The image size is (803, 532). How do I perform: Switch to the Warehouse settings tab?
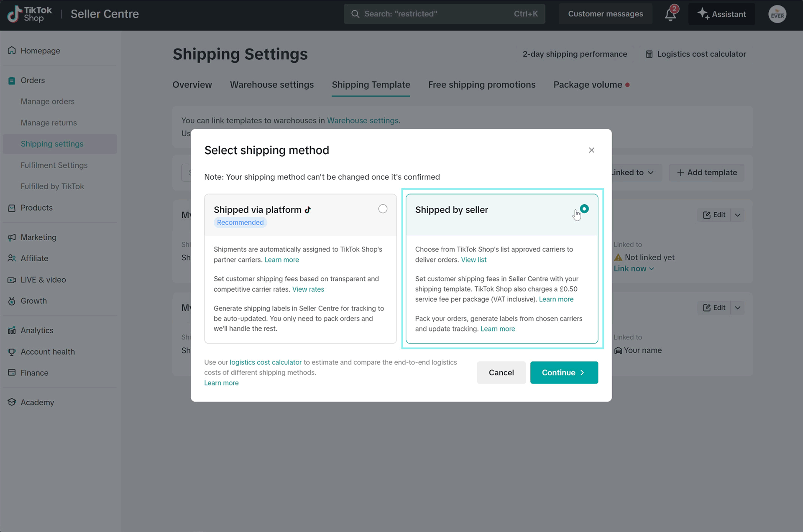pyautogui.click(x=271, y=85)
